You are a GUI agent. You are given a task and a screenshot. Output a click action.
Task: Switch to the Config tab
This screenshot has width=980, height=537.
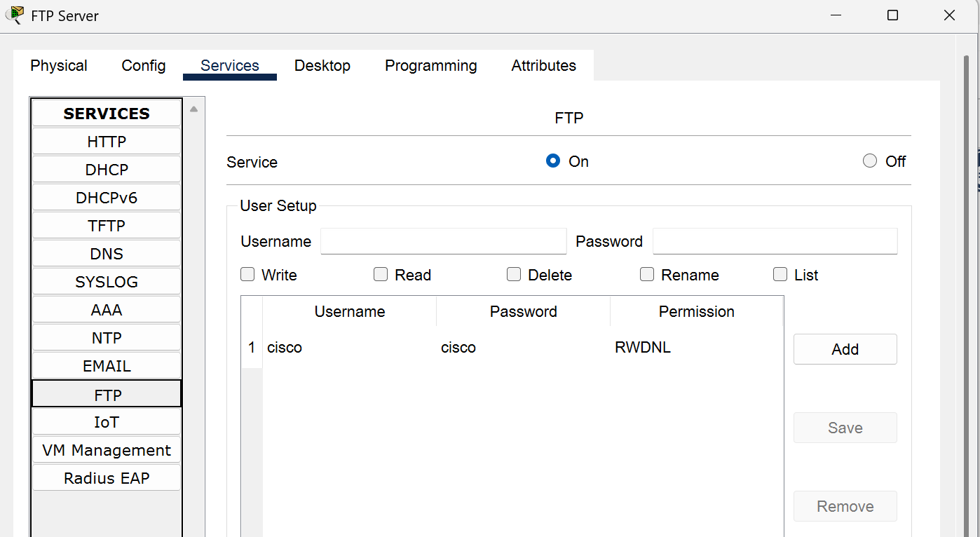143,65
